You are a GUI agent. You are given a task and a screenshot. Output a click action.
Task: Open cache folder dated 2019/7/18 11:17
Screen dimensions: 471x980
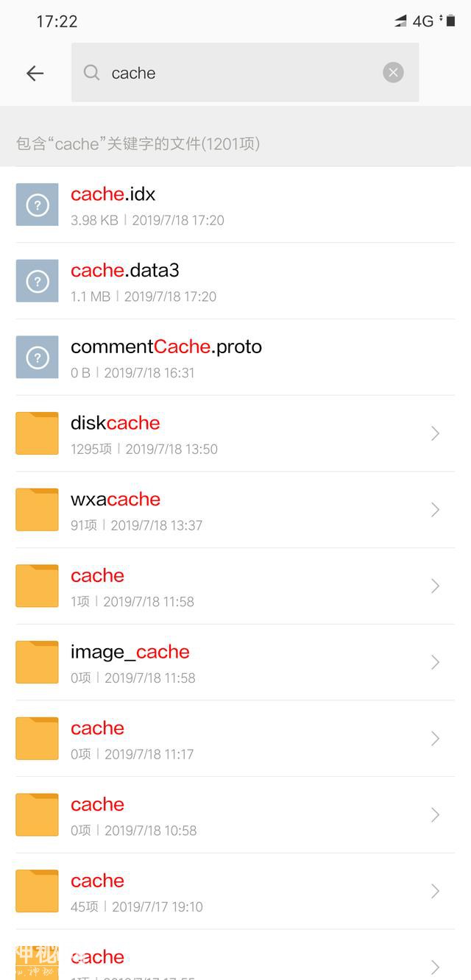pyautogui.click(x=235, y=739)
